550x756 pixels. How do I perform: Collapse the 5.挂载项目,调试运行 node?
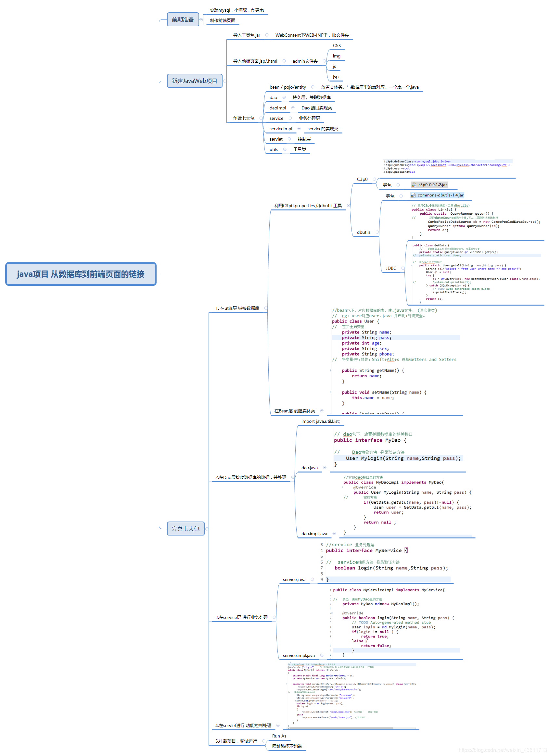[263, 741]
